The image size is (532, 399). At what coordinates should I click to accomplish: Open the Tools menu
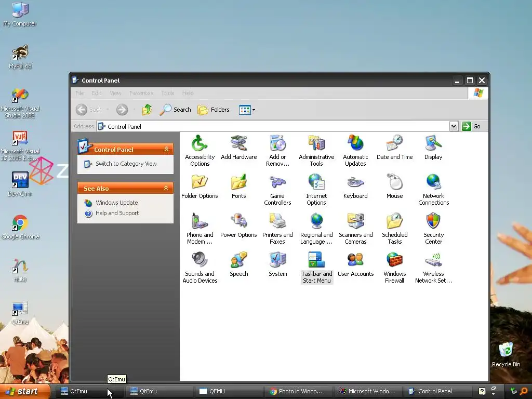click(x=168, y=93)
